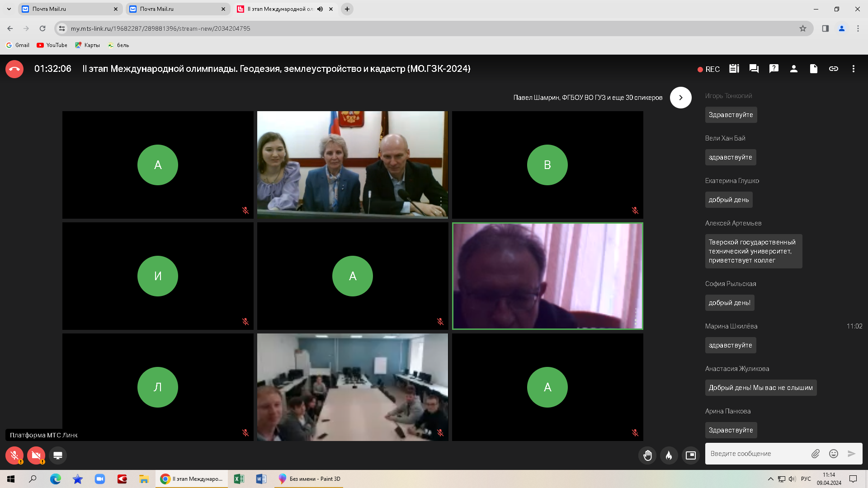Image resolution: width=868 pixels, height=488 pixels.
Task: Send a fire reaction
Action: point(669,455)
